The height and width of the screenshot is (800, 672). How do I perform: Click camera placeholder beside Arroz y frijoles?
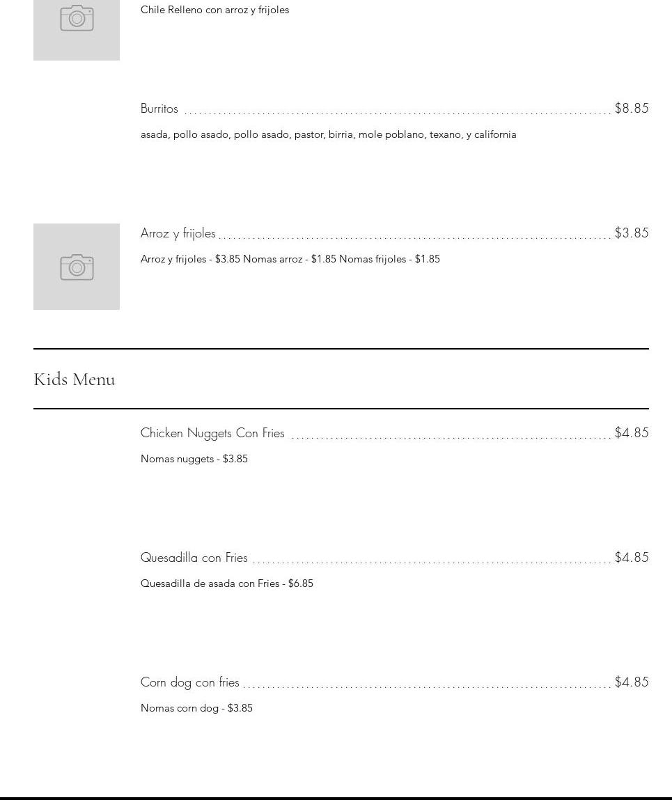[77, 267]
